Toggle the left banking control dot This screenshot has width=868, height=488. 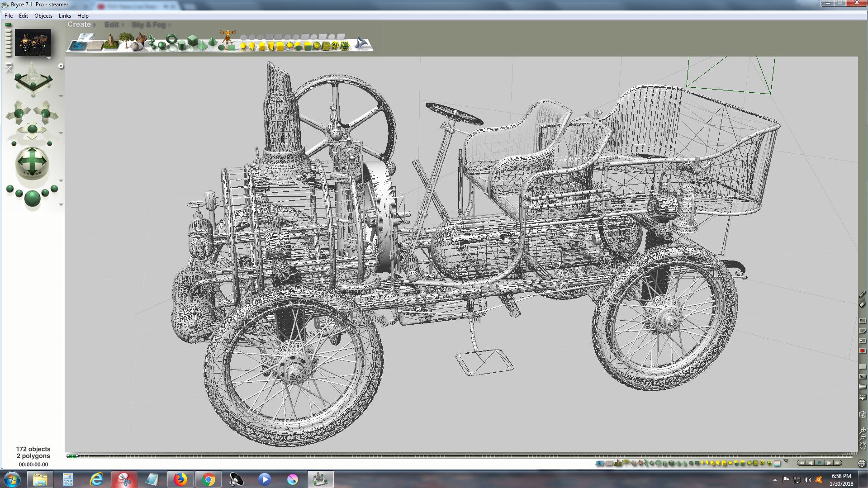pyautogui.click(x=14, y=143)
